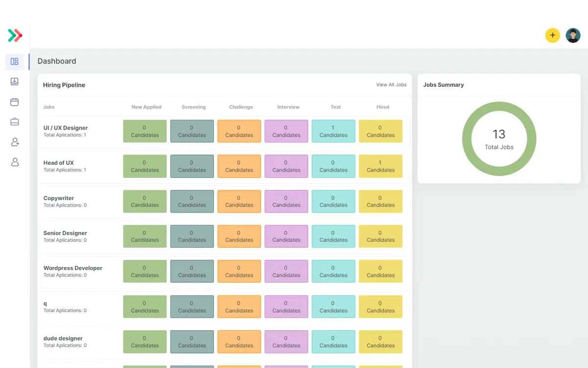Image resolution: width=588 pixels, height=368 pixels.
Task: Open the user avatar in top bar
Action: click(x=573, y=35)
